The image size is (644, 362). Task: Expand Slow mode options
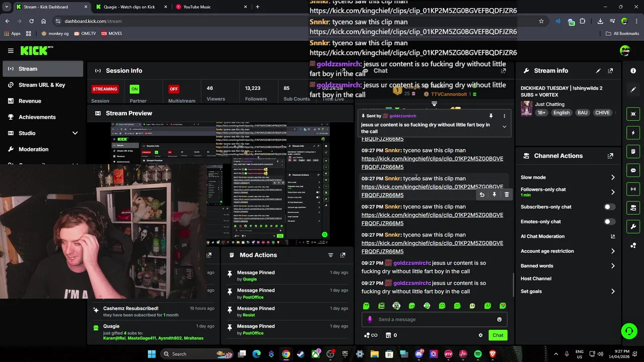[613, 177]
